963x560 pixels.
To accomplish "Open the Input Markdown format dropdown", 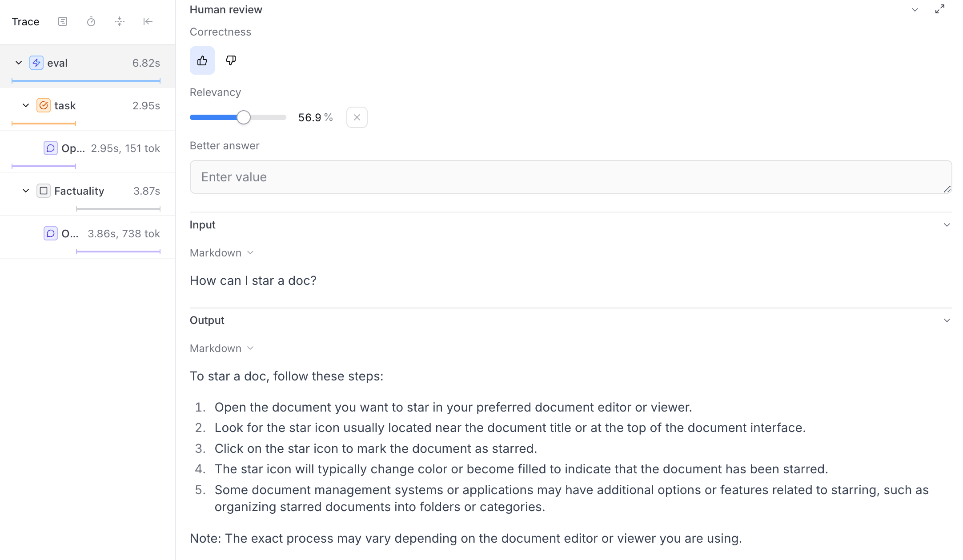I will 222,253.
